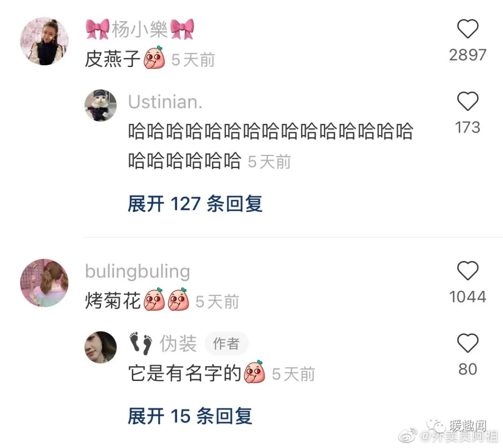This screenshot has height=448, width=503.
Task: Tap the username 伪装
Action: click(x=178, y=344)
